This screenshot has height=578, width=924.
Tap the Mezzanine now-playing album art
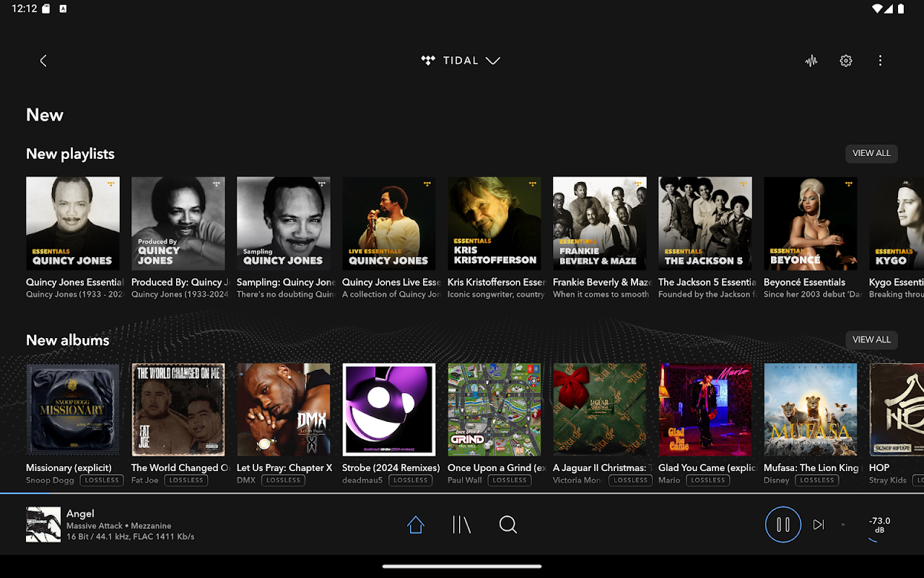tap(43, 525)
